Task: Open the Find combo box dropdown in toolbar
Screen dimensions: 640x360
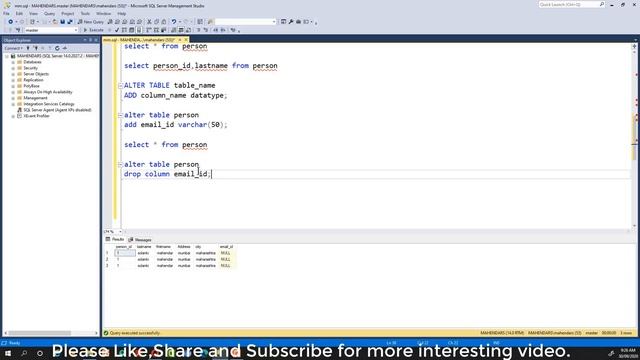Action: click(x=274, y=22)
